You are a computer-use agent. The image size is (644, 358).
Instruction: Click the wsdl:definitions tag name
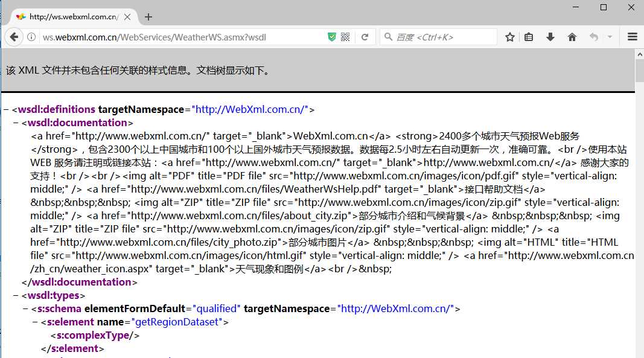57,109
